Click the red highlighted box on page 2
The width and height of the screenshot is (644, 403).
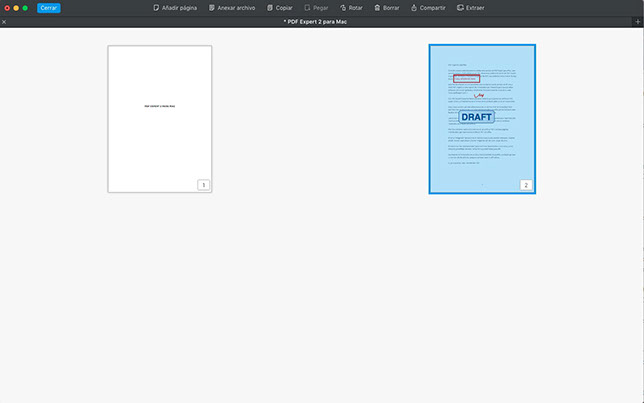466,78
